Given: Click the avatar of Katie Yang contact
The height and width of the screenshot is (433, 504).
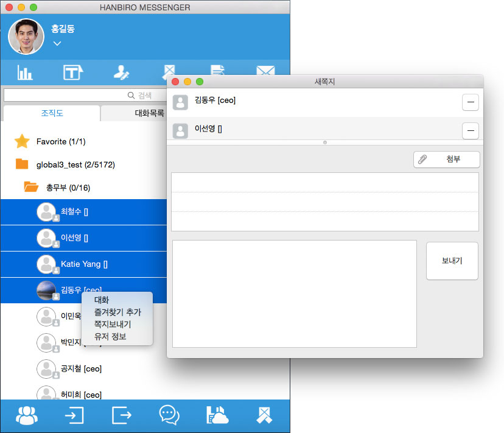Looking at the screenshot, I should pyautogui.click(x=47, y=264).
